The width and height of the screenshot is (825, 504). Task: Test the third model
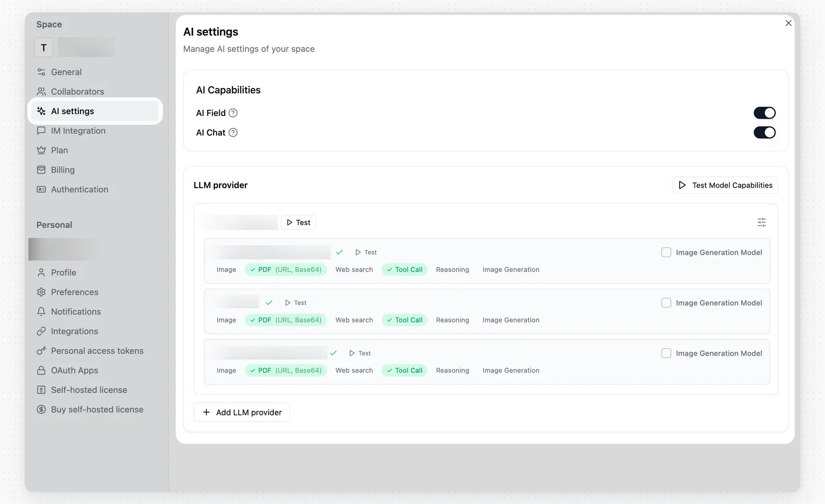(x=360, y=354)
